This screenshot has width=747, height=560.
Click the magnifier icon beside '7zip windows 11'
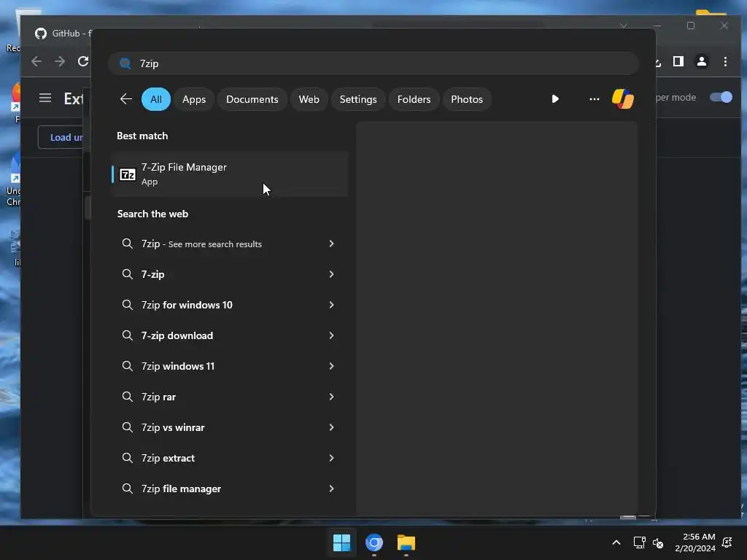tap(127, 366)
